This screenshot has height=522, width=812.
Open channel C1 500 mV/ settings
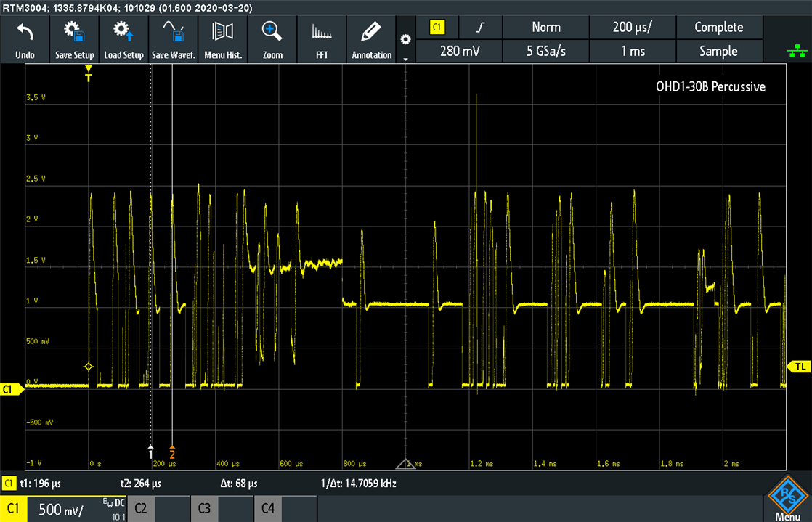pyautogui.click(x=63, y=509)
